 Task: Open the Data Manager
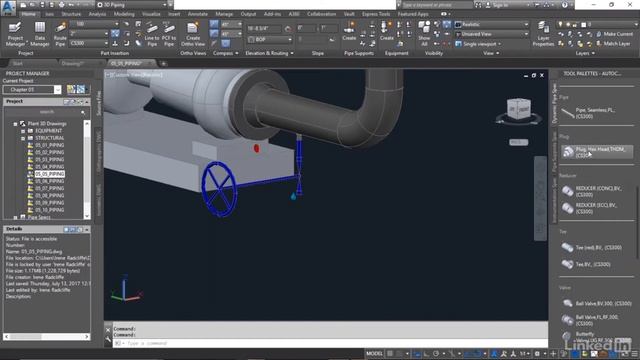point(40,34)
